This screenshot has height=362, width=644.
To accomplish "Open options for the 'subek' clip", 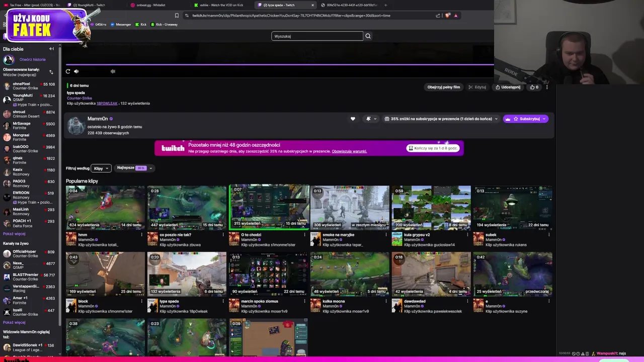I will 549,235.
